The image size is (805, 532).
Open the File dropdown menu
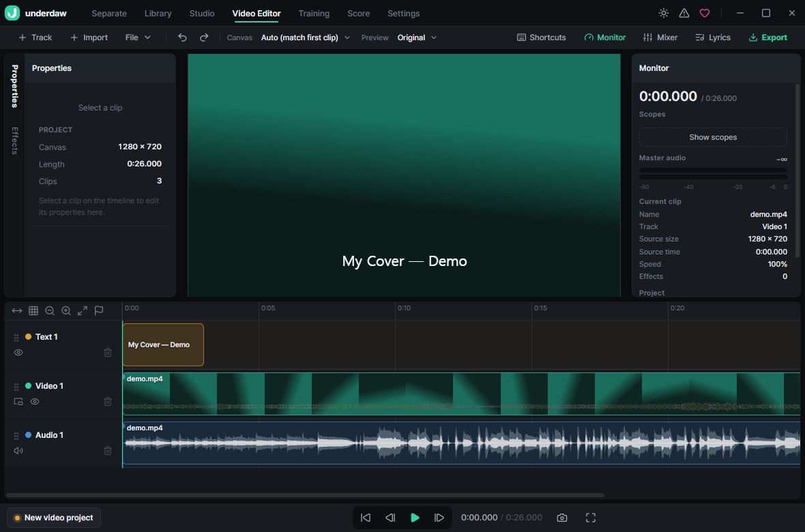tap(138, 38)
